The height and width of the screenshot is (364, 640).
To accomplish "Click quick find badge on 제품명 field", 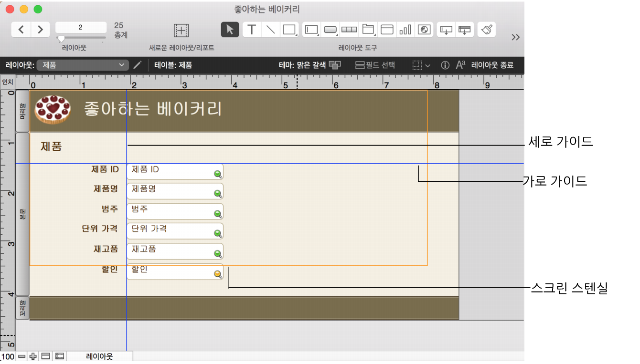I will point(218,194).
